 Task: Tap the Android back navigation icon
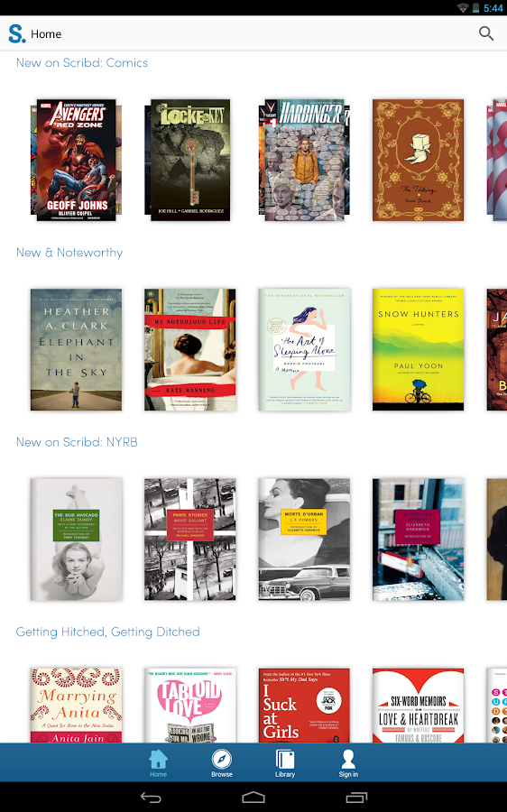click(151, 798)
